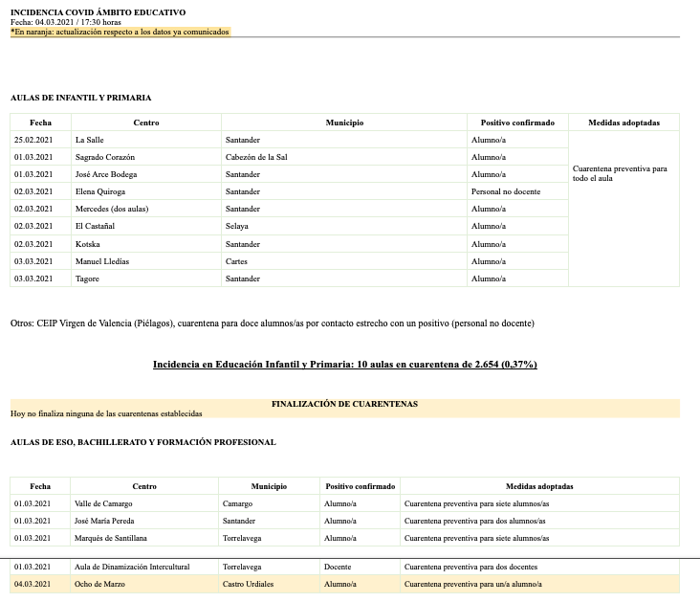Click the 'La Salle' centro cell
The width and height of the screenshot is (700, 602).
pyautogui.click(x=89, y=140)
